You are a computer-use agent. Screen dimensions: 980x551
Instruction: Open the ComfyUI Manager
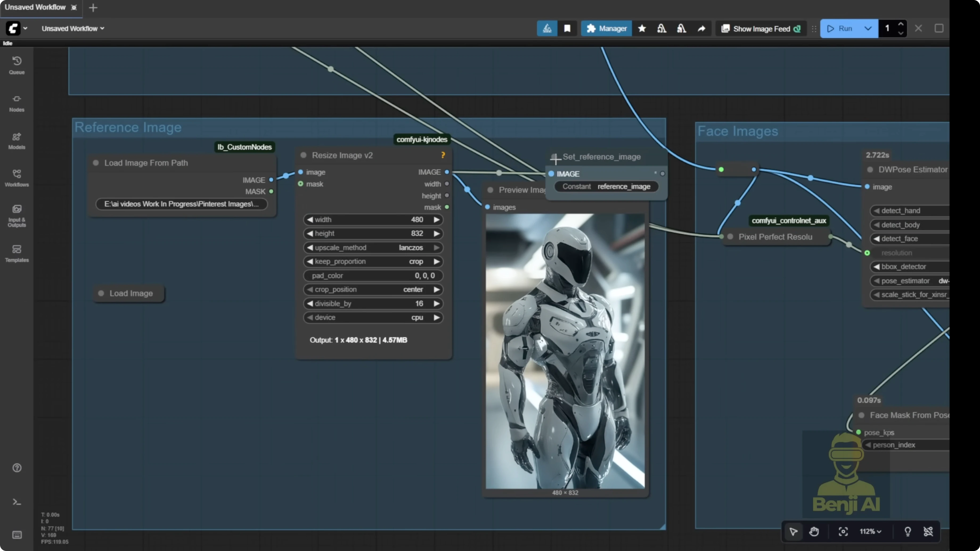click(606, 28)
